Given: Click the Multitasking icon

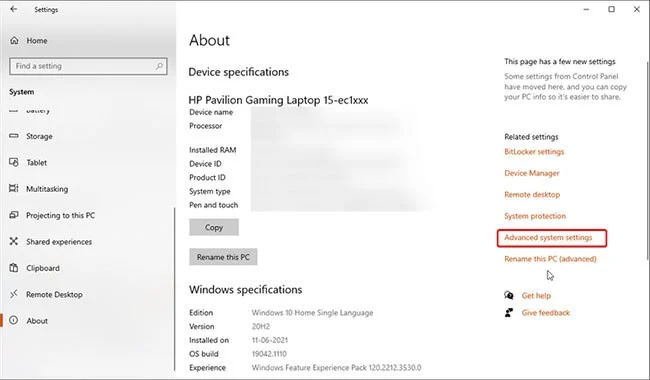Looking at the screenshot, I should (14, 188).
